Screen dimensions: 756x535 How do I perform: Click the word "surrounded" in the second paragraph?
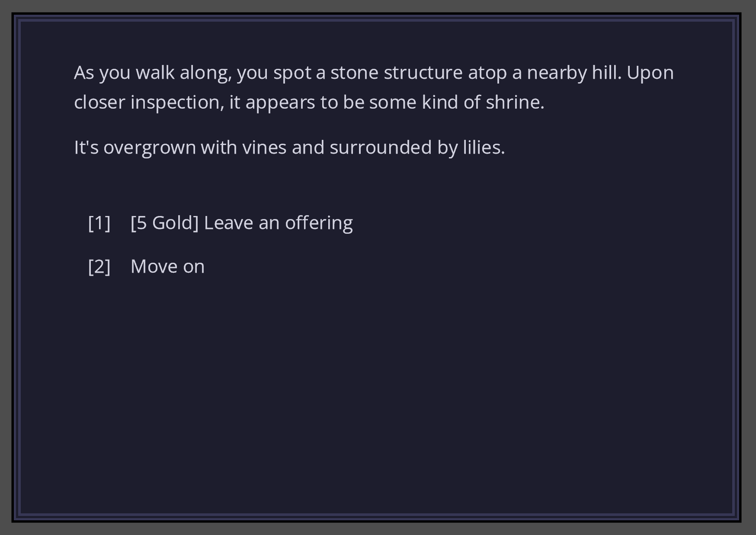381,148
